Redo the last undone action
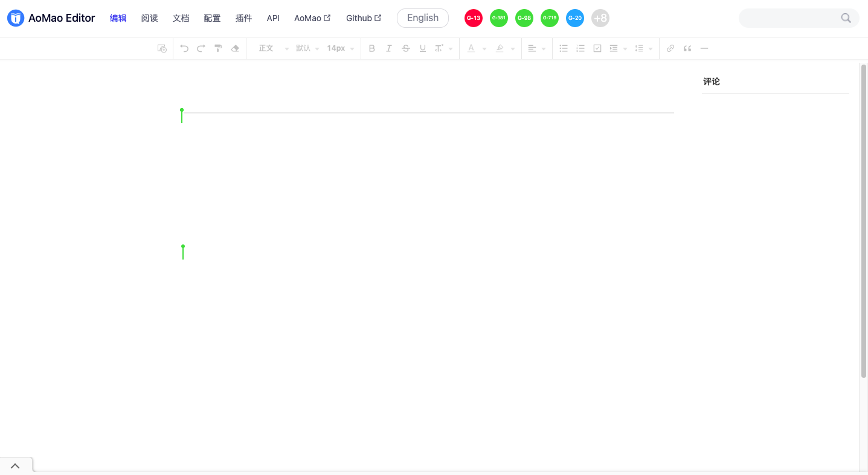The image size is (868, 475). point(201,48)
